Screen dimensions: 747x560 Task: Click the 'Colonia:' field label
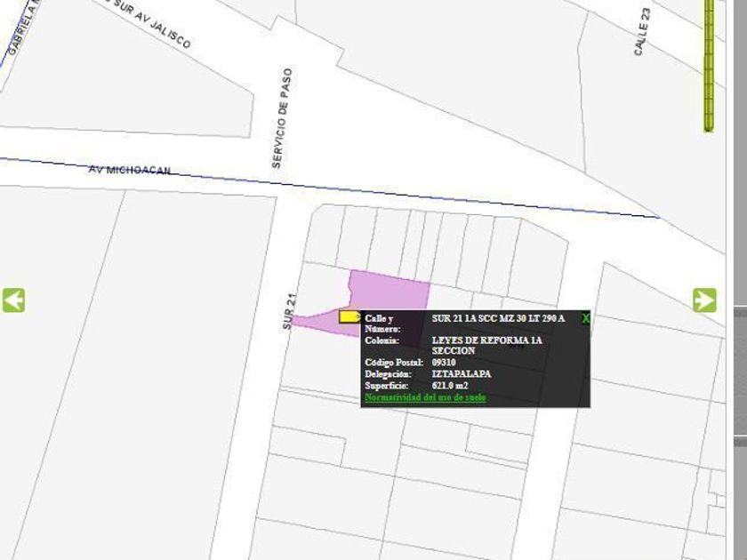(382, 340)
